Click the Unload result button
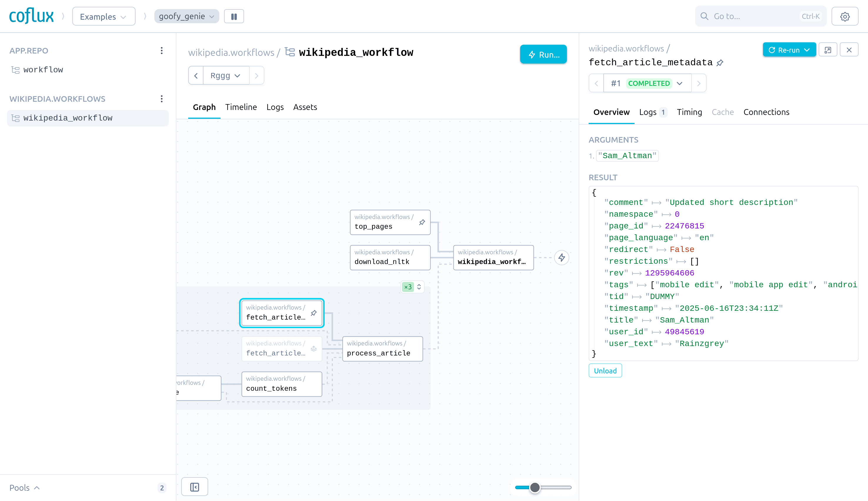 coord(605,370)
